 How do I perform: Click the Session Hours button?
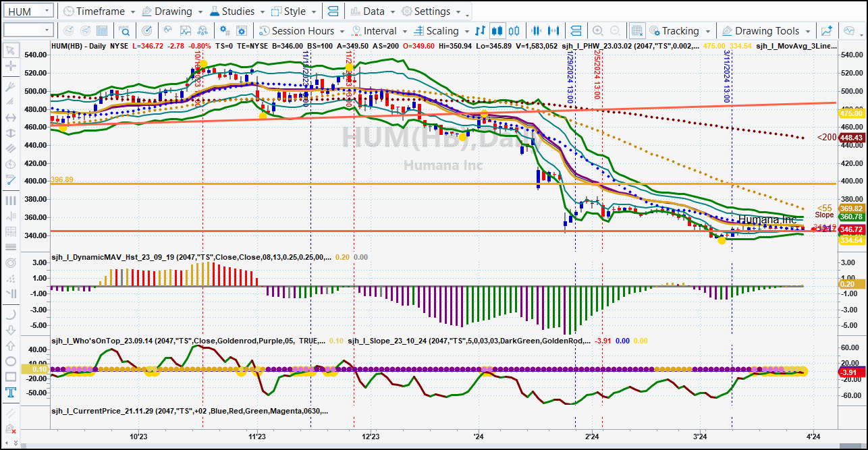[x=296, y=30]
